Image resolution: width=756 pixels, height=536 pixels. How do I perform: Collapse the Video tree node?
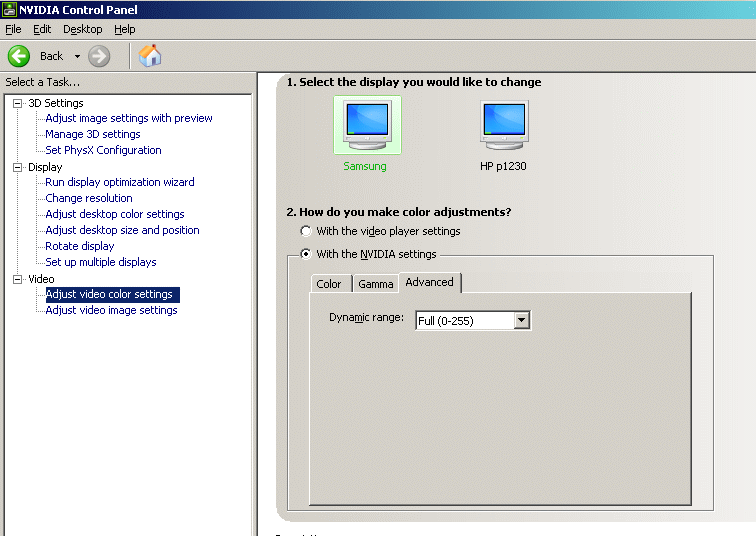[17, 279]
